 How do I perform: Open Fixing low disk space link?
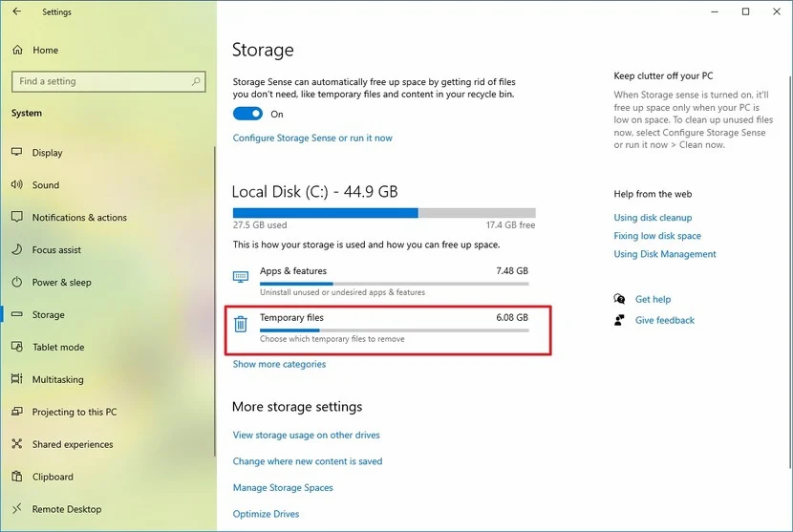point(657,236)
